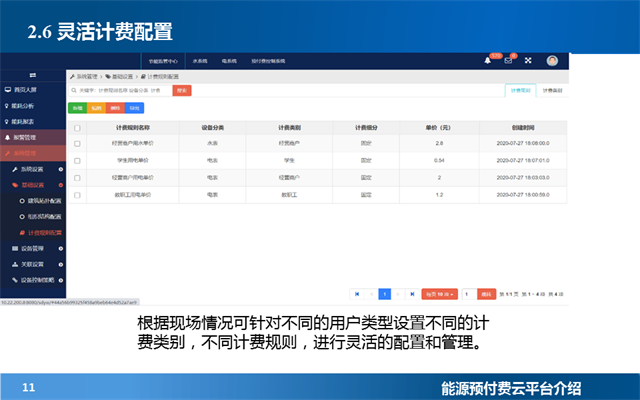This screenshot has width=640, height=400.
Task: Sort by the 创建时间 column header
Action: (x=523, y=128)
